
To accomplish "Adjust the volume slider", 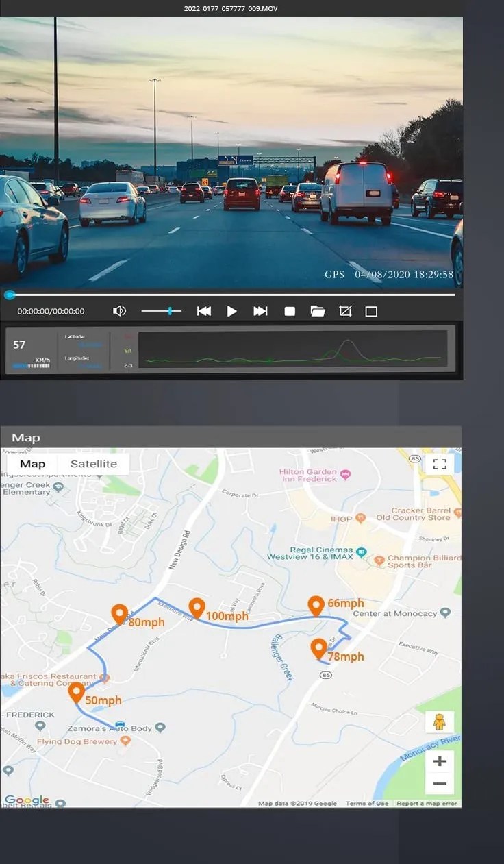I will (162, 311).
